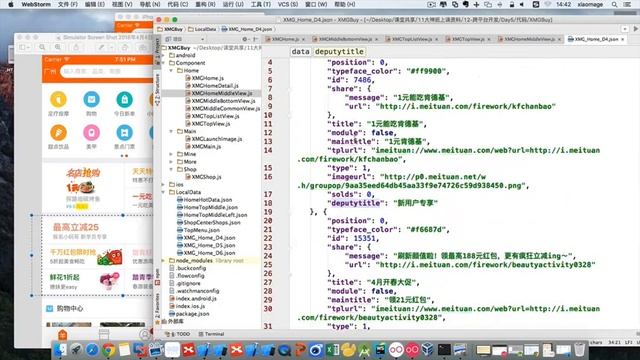Switch to the XMGHome.js editor tab
This screenshot has width=640, height=360.
[285, 39]
